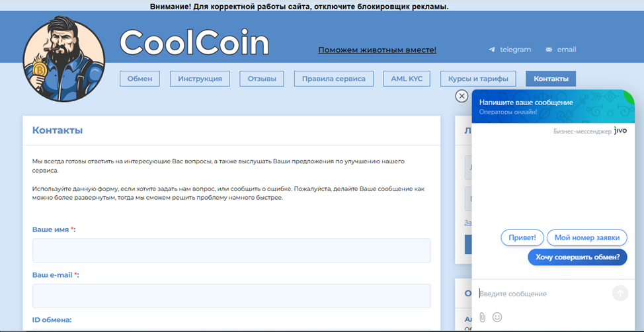Choose the Мой номер заявки quick reply
The image size is (644, 332).
click(x=587, y=237)
